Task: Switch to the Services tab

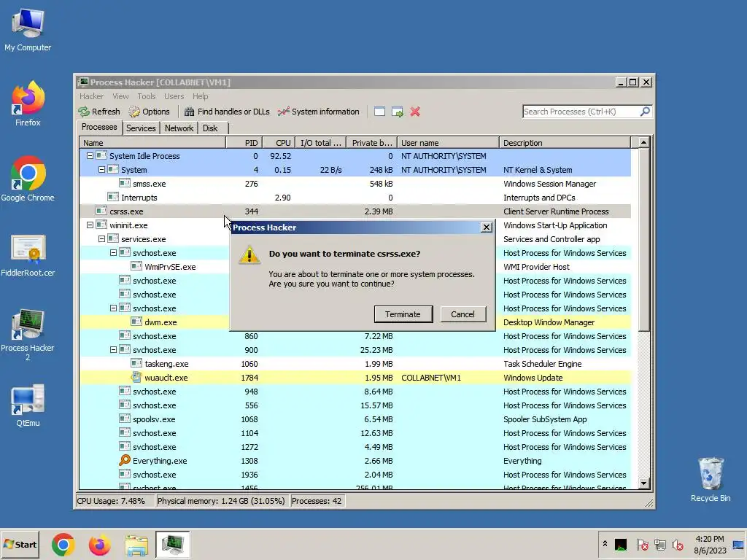Action: pyautogui.click(x=141, y=128)
